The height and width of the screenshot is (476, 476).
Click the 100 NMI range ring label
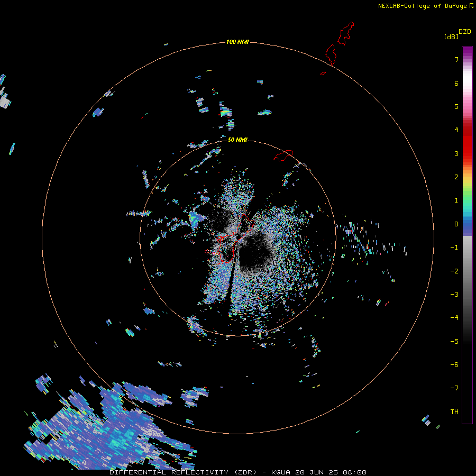(x=237, y=42)
